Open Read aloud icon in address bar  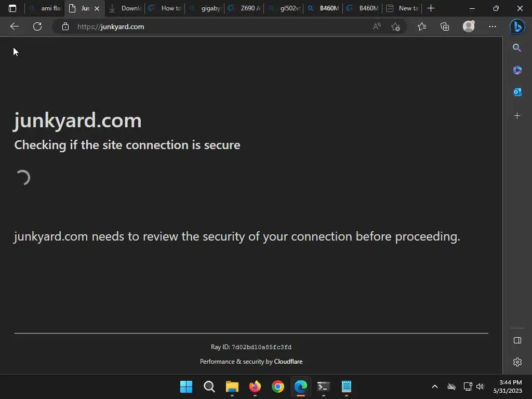tap(377, 26)
